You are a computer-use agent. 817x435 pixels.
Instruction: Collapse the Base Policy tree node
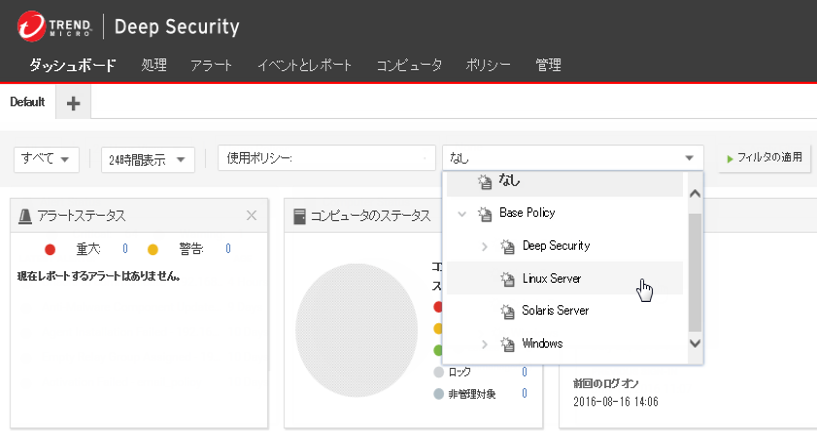coord(461,213)
